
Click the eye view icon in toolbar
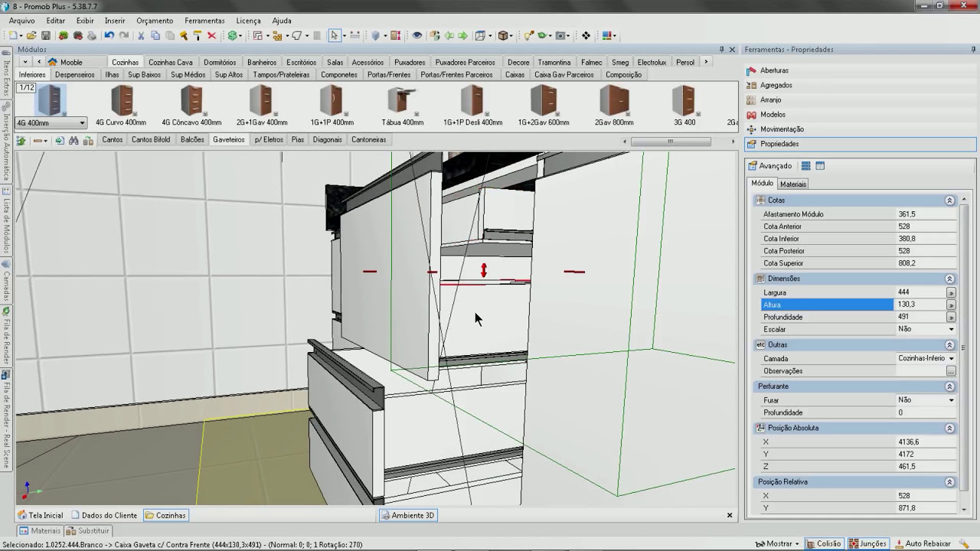(x=416, y=35)
